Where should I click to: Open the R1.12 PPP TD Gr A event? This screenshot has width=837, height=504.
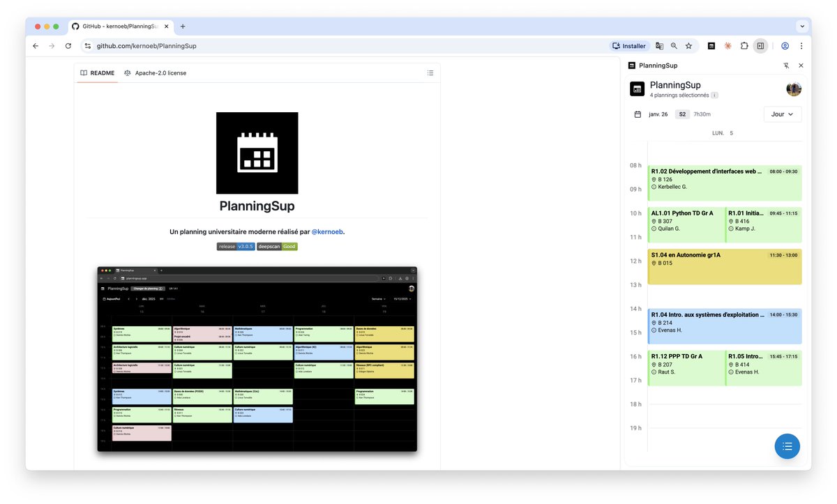pyautogui.click(x=686, y=368)
